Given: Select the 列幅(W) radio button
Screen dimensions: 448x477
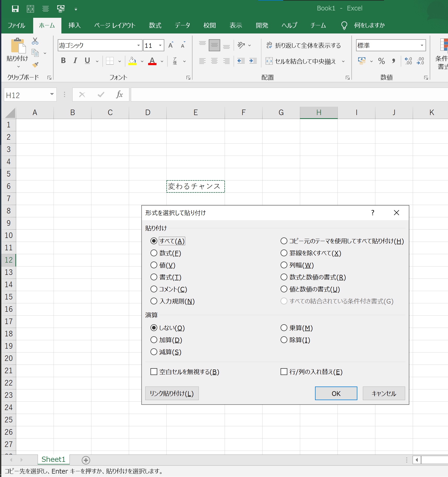Looking at the screenshot, I should click(x=284, y=265).
